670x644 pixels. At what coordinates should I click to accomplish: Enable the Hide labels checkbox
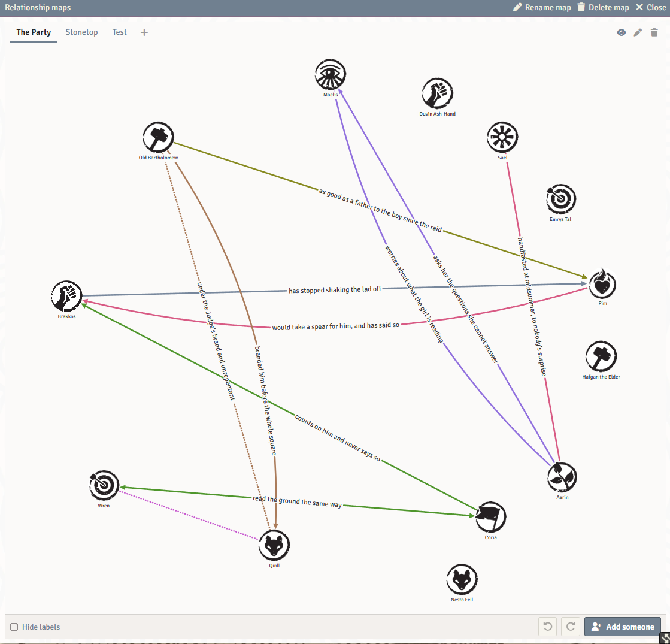pyautogui.click(x=14, y=627)
